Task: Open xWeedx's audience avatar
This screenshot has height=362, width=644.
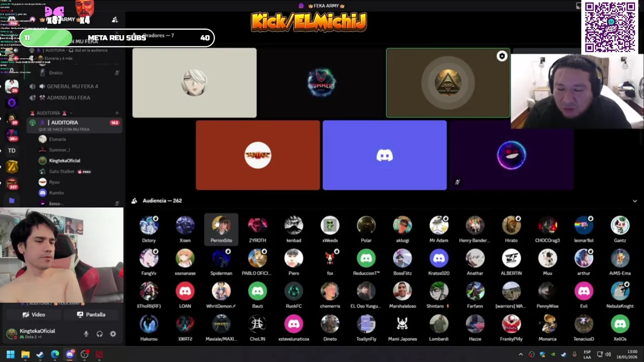Action: 330,226
